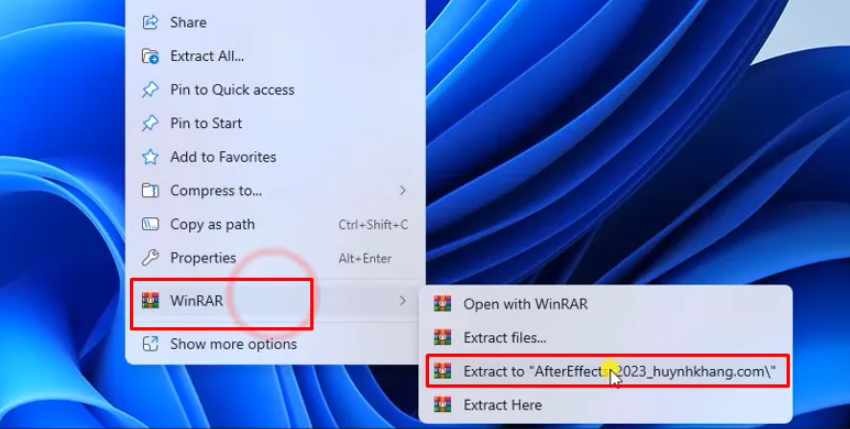The height and width of the screenshot is (429, 850).
Task: Click the WinRAR books icon in main menu
Action: tap(150, 300)
